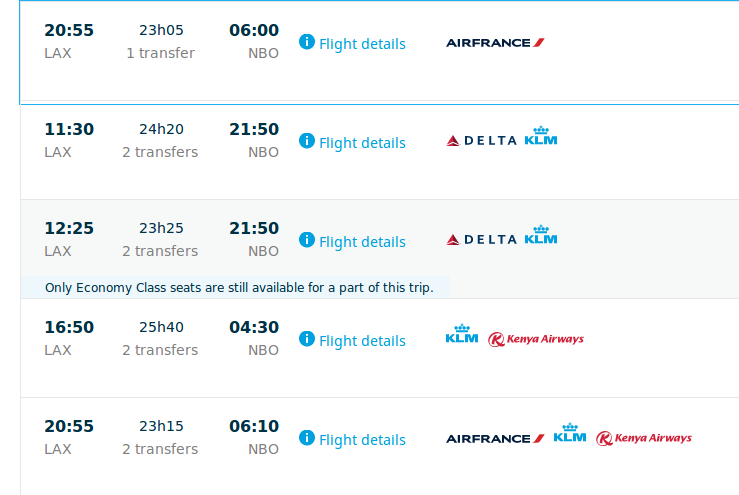Click Delta logo on 11:30 flight
Viewport: 739px width, 495px height.
pyautogui.click(x=481, y=141)
